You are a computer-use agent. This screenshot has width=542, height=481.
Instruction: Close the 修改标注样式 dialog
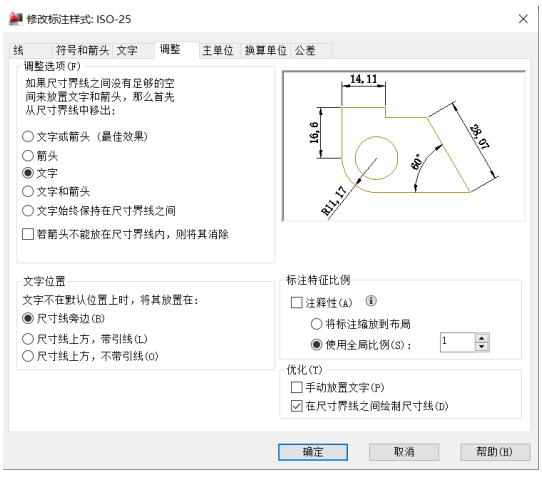coord(523,19)
